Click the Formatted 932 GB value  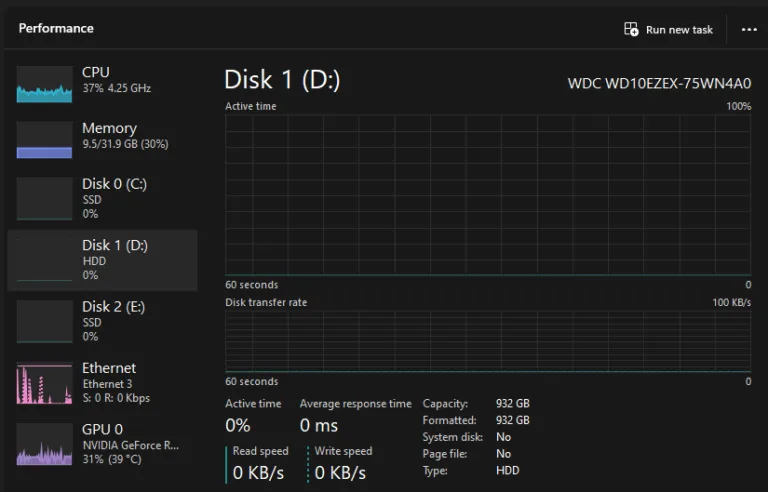512,420
